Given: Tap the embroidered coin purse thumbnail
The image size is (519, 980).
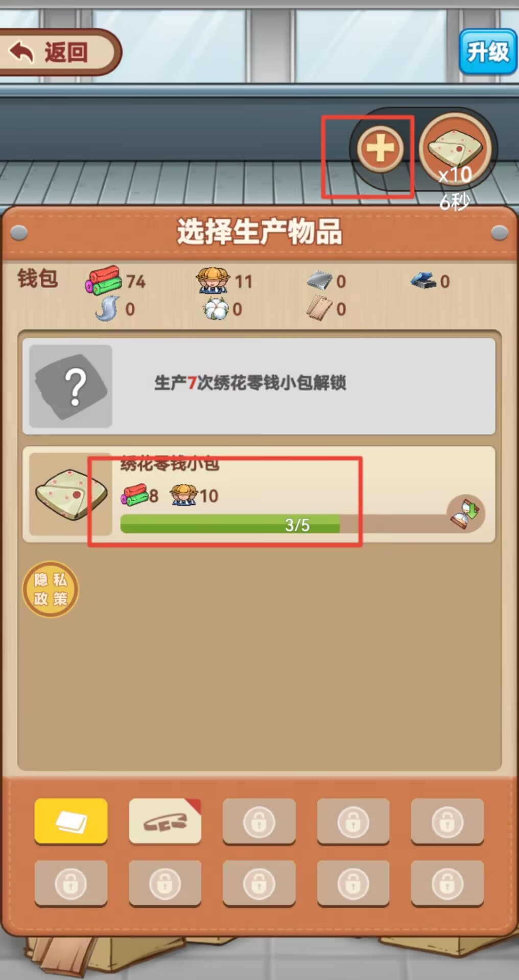Looking at the screenshot, I should coord(70,494).
